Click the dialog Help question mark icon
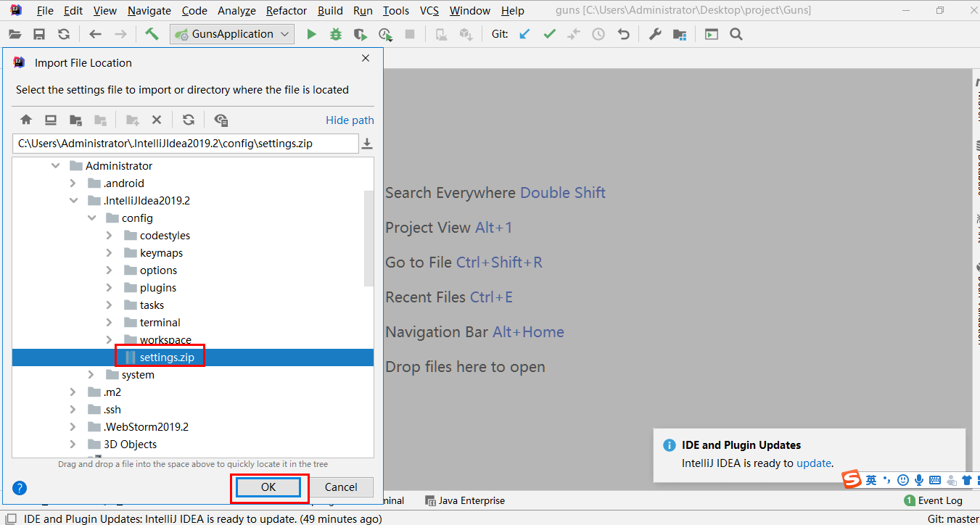 pos(20,488)
